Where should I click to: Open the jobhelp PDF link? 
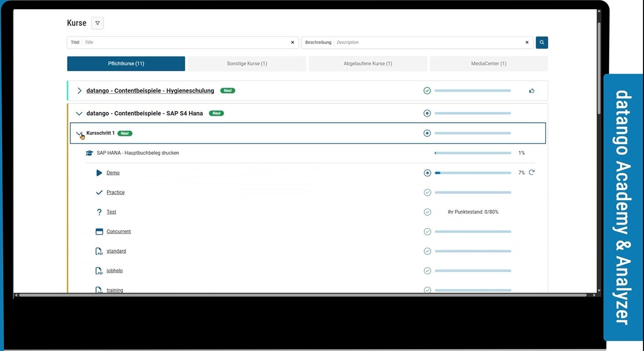(x=115, y=271)
